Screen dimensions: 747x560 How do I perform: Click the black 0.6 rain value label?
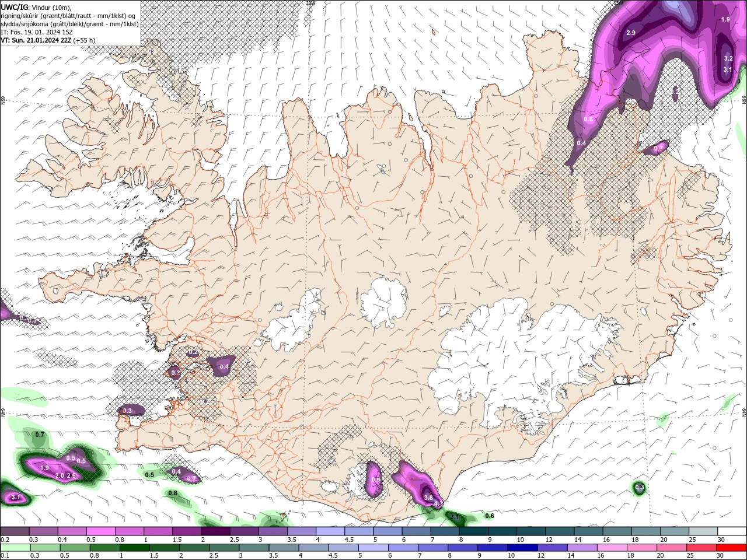pyautogui.click(x=490, y=516)
